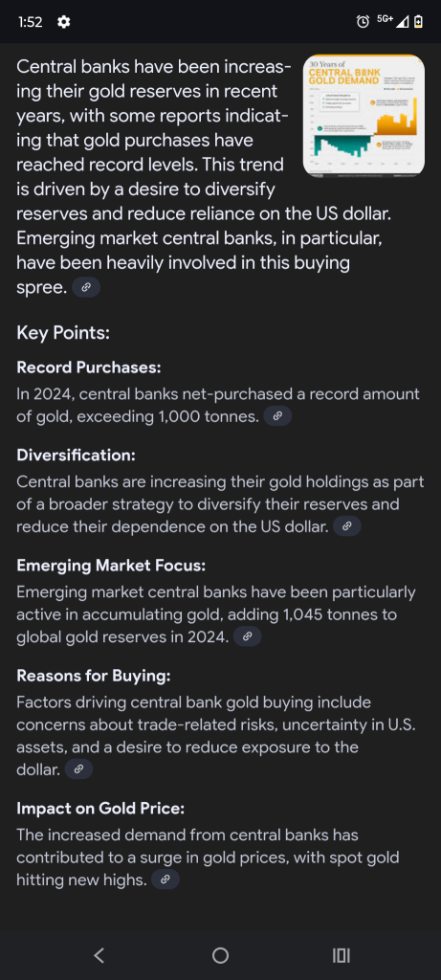Tap the settings gear in status bar
This screenshot has height=980, width=441.
click(x=64, y=22)
